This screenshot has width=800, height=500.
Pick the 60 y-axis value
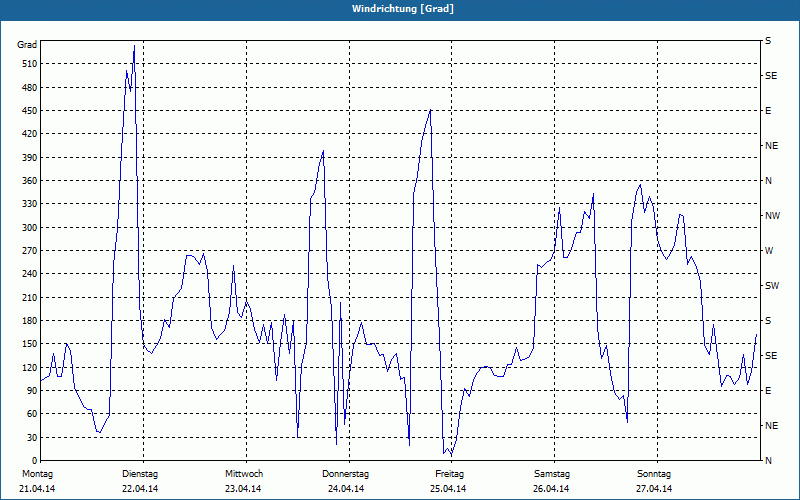pyautogui.click(x=32, y=414)
